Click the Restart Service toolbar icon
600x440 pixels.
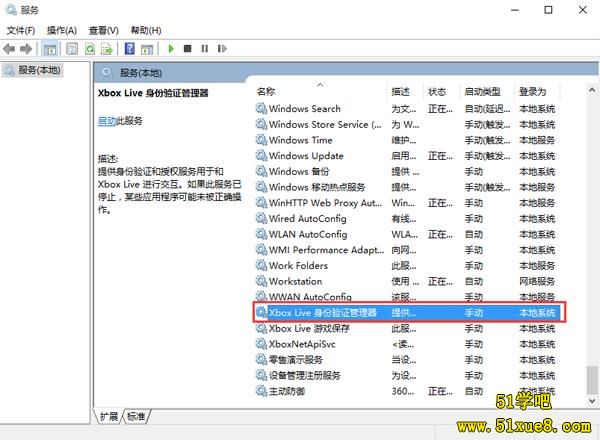(x=220, y=48)
